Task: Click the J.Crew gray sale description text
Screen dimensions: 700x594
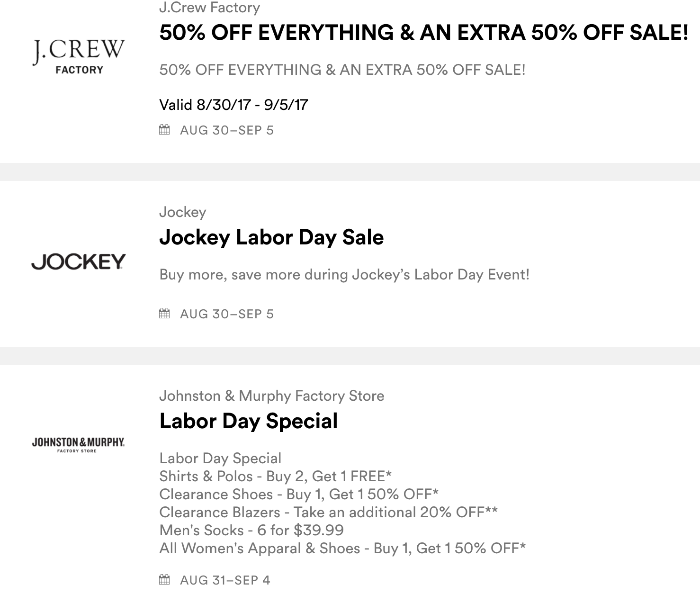Action: (x=342, y=70)
